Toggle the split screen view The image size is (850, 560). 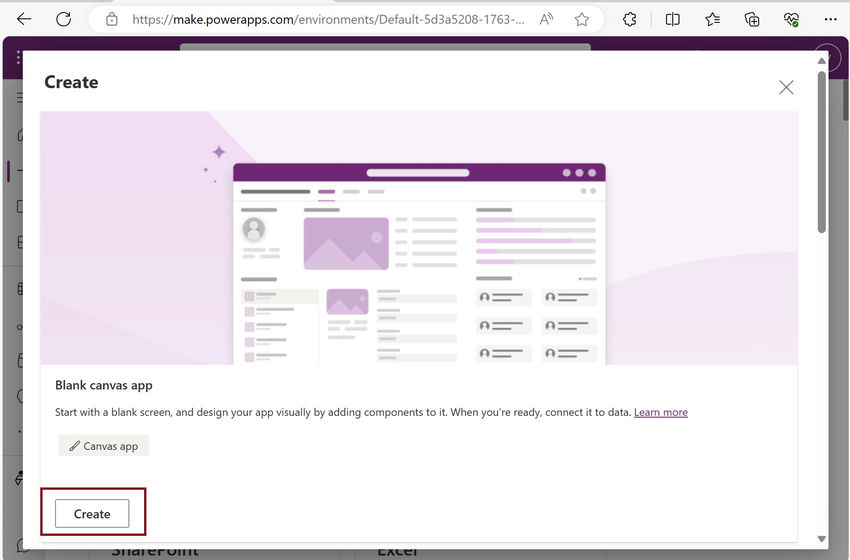pyautogui.click(x=672, y=20)
